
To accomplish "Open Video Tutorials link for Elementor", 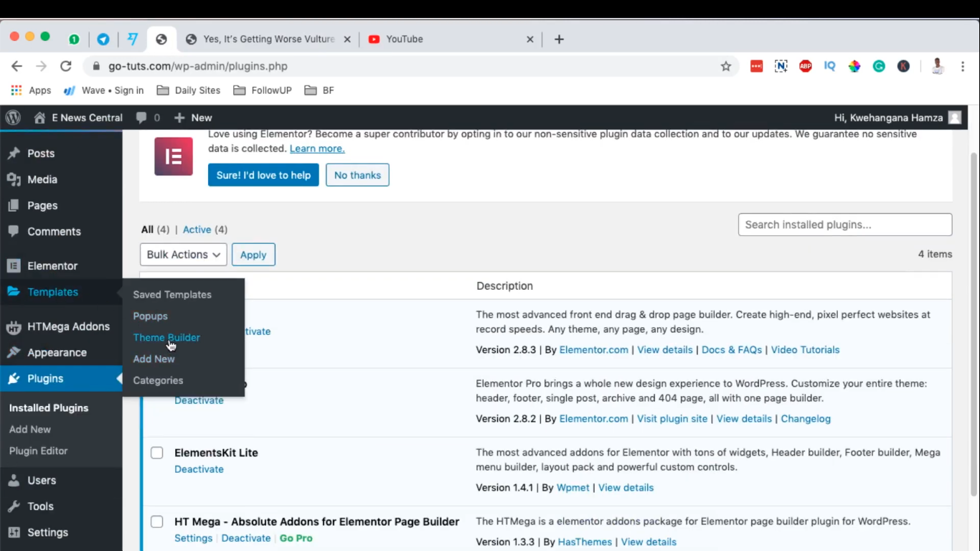I will coord(805,350).
